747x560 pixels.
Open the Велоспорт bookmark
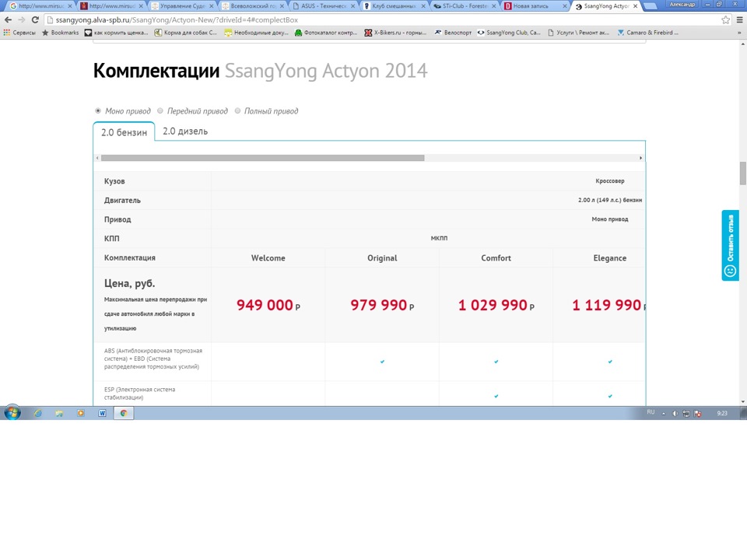click(453, 33)
